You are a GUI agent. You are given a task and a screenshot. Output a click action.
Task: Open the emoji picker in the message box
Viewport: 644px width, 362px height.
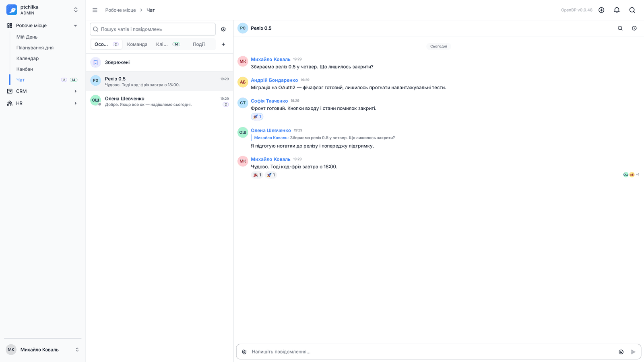[x=621, y=352]
